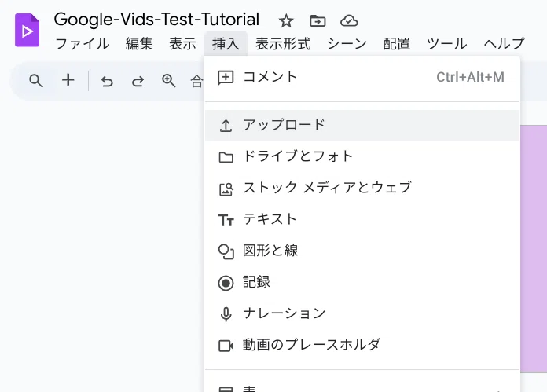Image resolution: width=547 pixels, height=392 pixels.
Task: Click the purple scene canvas
Action: 534,248
